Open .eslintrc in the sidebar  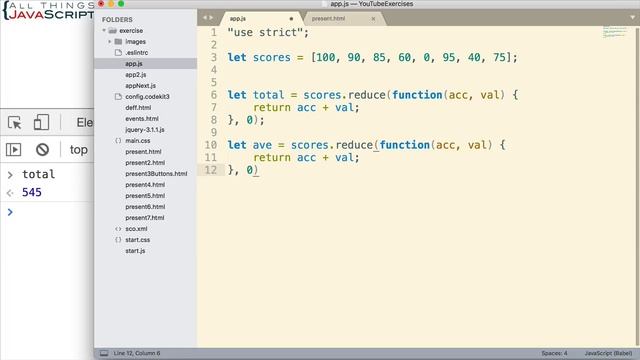point(137,53)
